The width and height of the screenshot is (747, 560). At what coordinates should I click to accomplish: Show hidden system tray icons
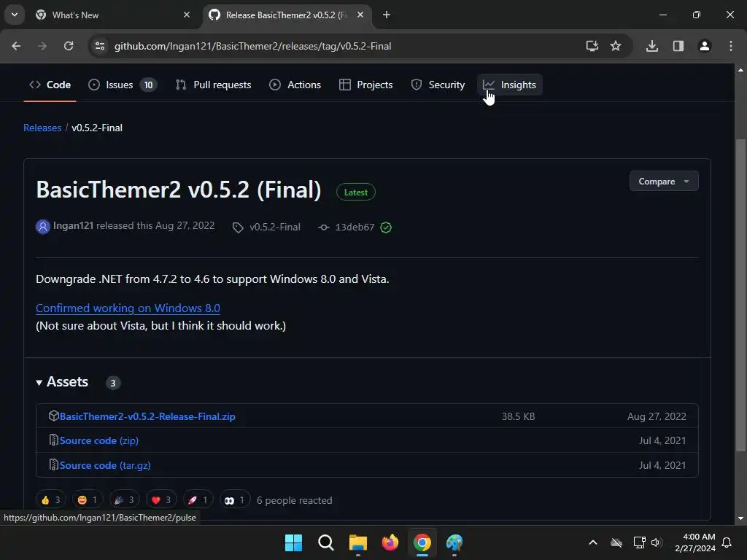point(593,542)
